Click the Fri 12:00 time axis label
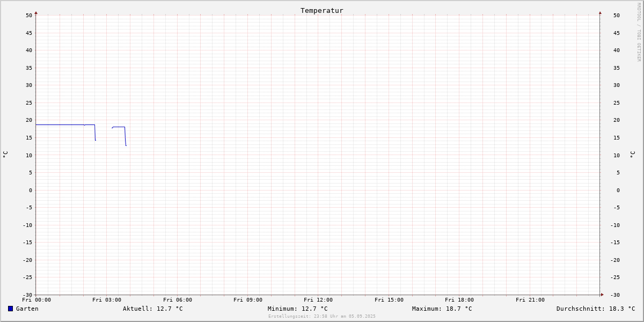Image resolution: width=644 pixels, height=322 pixels. pos(318,300)
